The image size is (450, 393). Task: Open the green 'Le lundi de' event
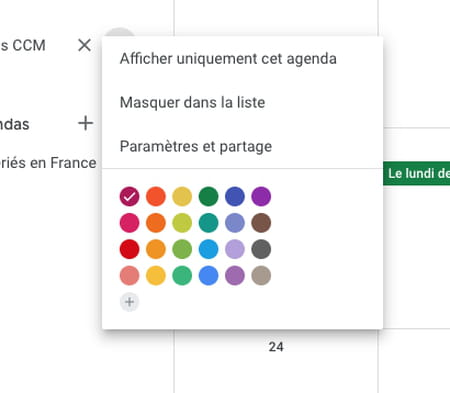point(417,173)
